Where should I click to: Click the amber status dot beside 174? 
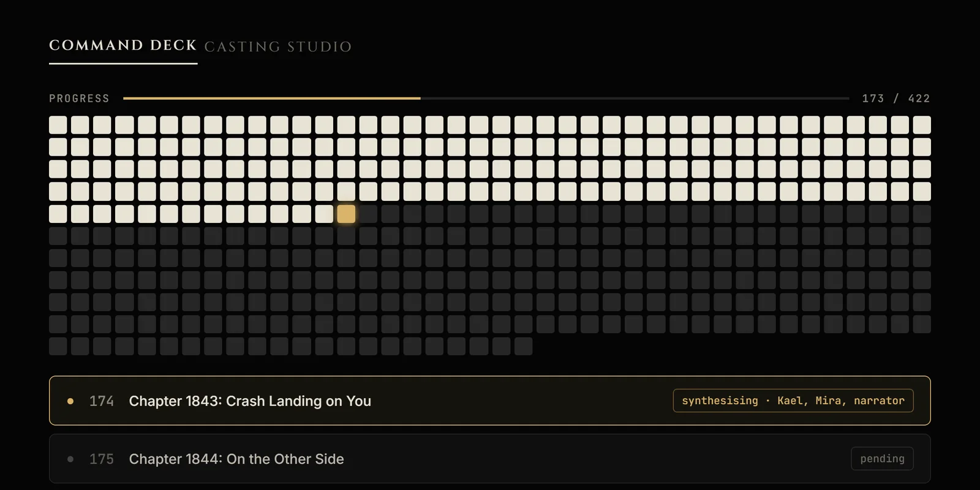(70, 401)
